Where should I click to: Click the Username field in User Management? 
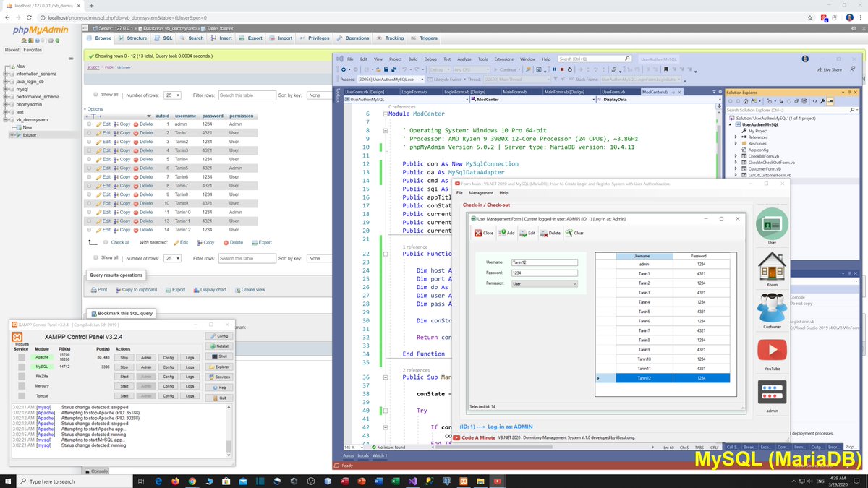coord(545,262)
